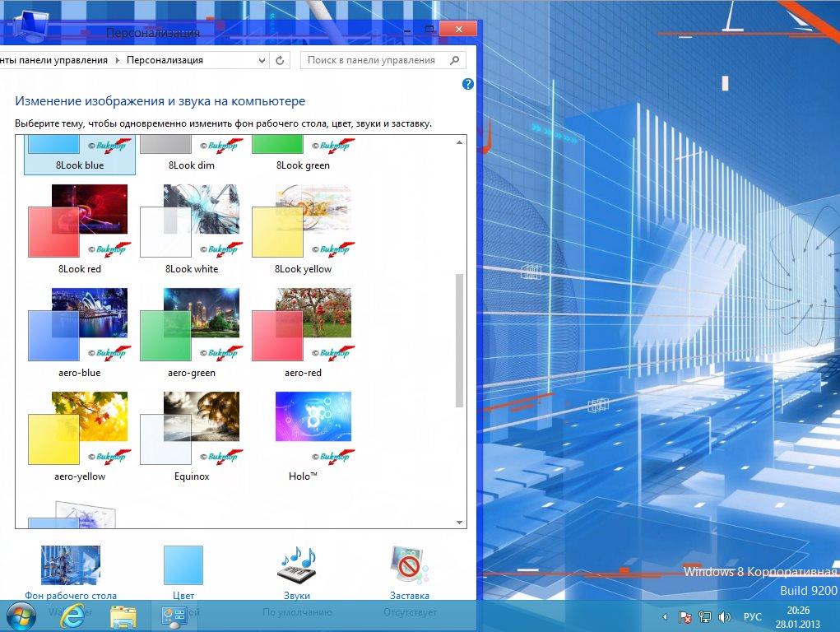Refresh the control panel address bar
Screen dimensions: 840x632
pos(281,60)
